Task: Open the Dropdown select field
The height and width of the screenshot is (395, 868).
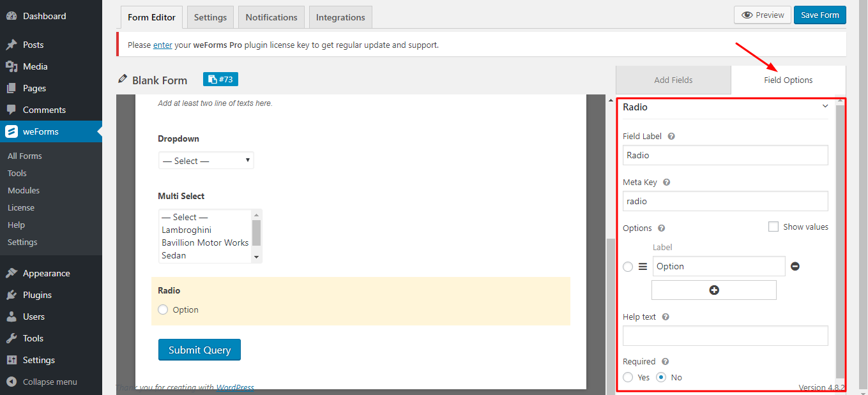Action: pos(206,161)
